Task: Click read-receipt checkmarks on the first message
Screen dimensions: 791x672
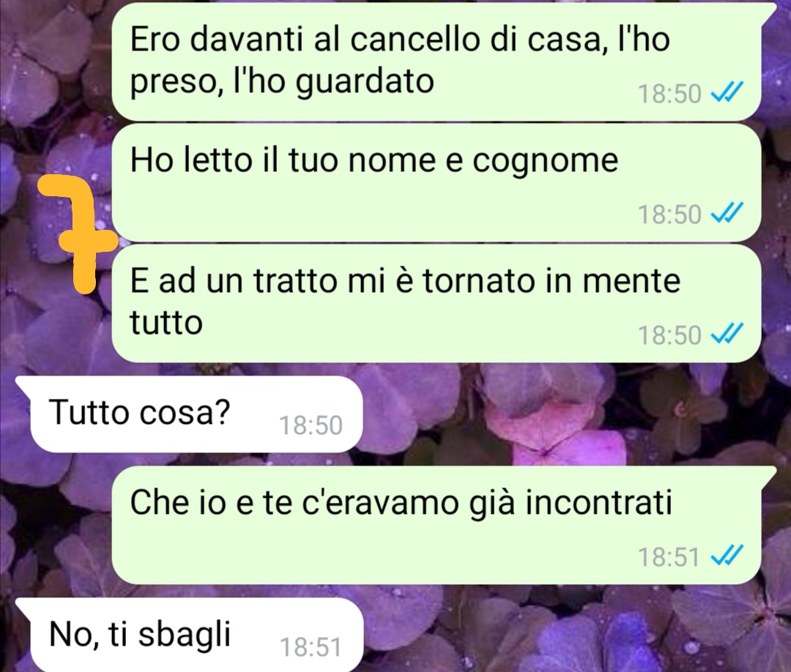Action: coord(727,93)
